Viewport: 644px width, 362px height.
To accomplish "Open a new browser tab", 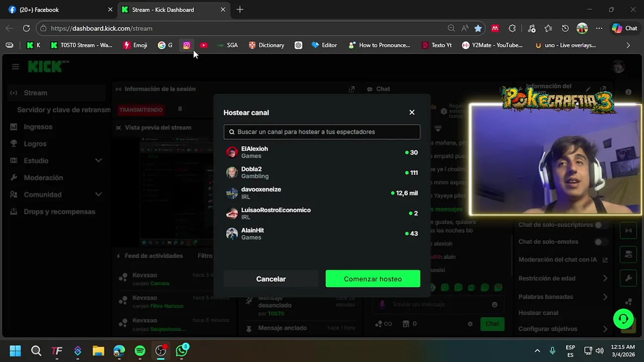I will coord(240,10).
